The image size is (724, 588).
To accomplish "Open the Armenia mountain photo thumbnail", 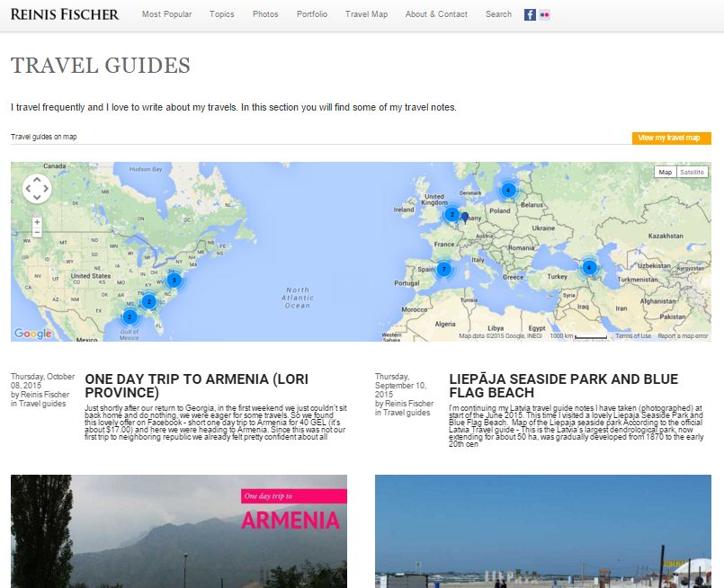I will [x=179, y=531].
